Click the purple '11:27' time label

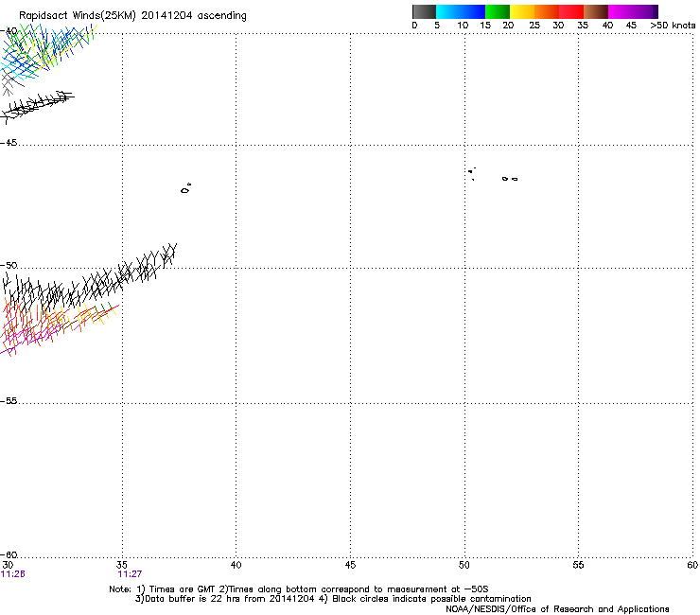(130, 574)
